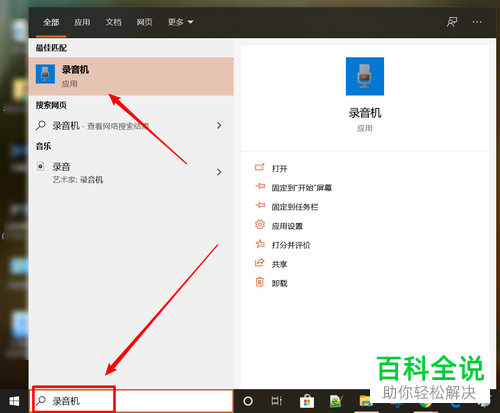Click the 录音机 app name in details pane

(365, 113)
